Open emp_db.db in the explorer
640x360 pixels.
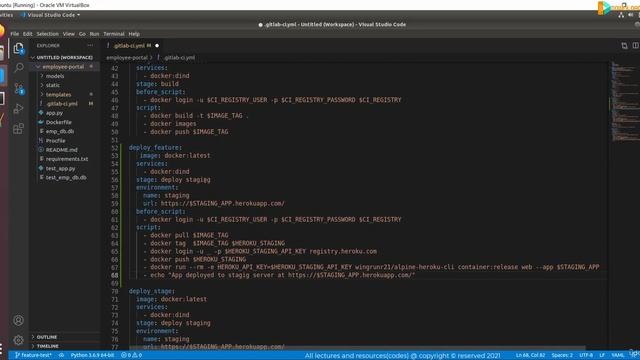point(60,131)
